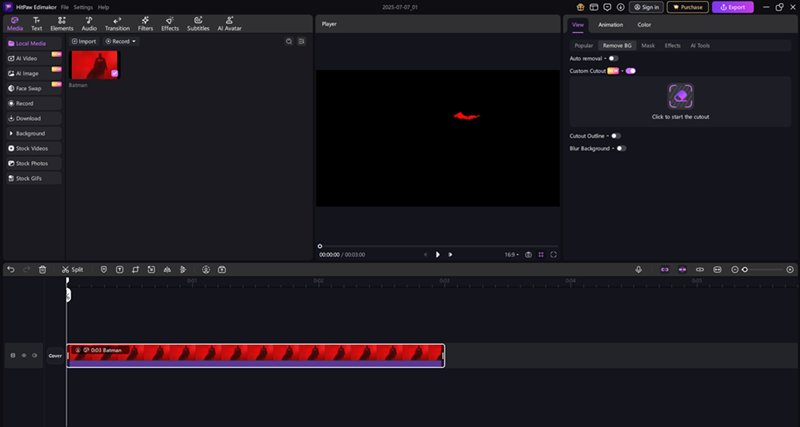This screenshot has height=427, width=800.
Task: Switch to the Animation tab
Action: pos(611,24)
